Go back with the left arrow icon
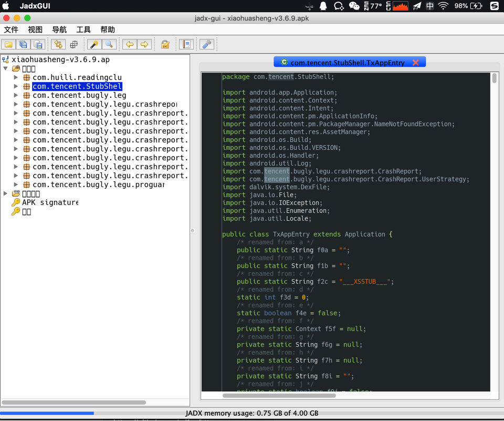Screen dimensions: 504x421 click(130, 44)
